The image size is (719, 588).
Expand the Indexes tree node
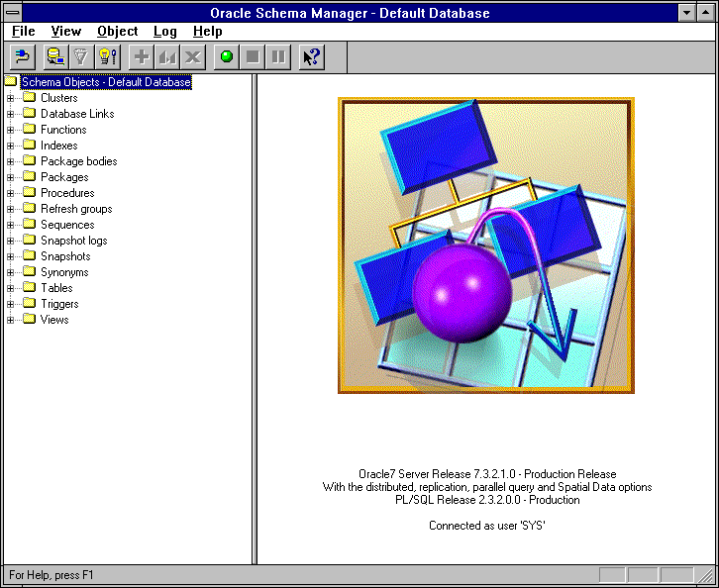click(11, 146)
